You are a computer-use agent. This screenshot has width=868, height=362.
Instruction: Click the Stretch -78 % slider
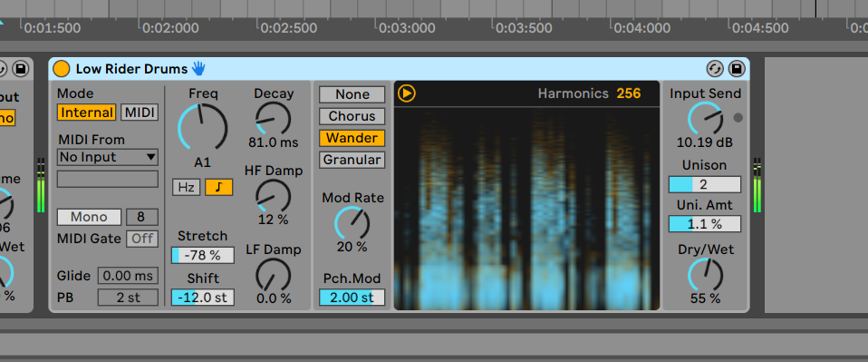click(x=203, y=256)
